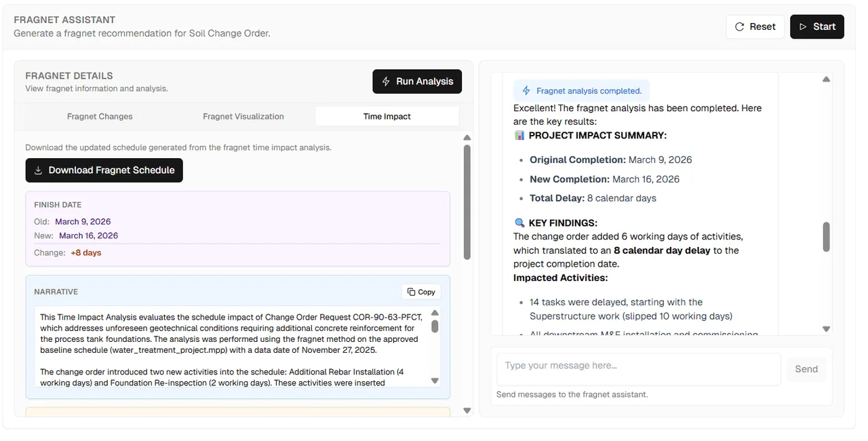Click the Run Analysis button
868x441 pixels.
[x=417, y=81]
